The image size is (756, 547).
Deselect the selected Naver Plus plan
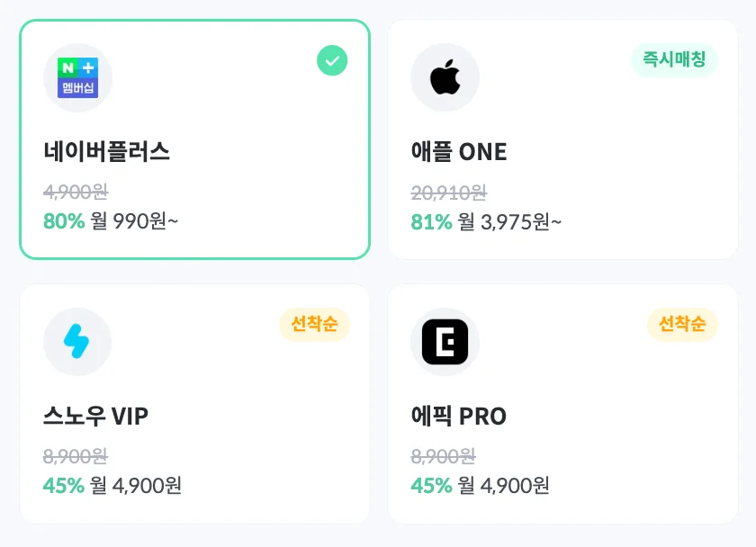coord(194,139)
